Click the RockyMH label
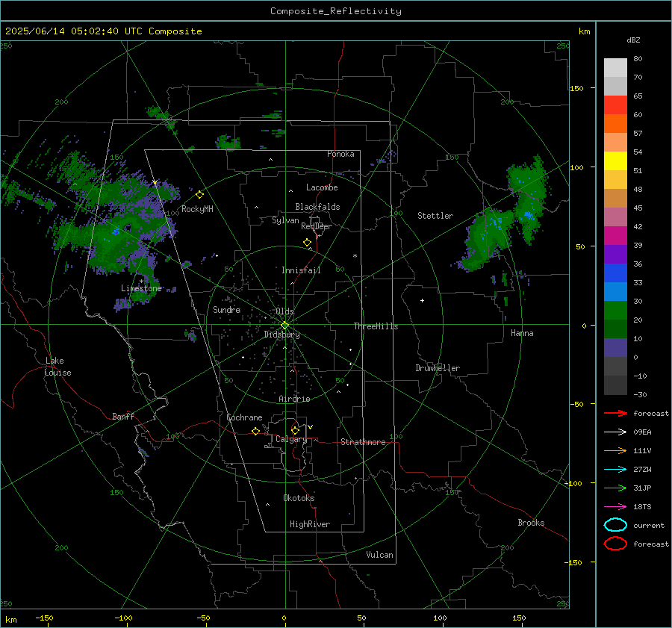 click(197, 209)
